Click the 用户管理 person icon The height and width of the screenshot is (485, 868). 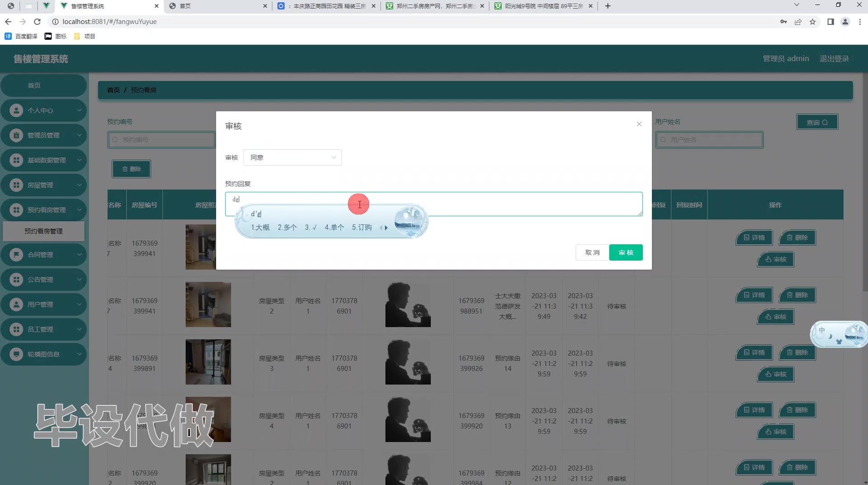(x=16, y=304)
